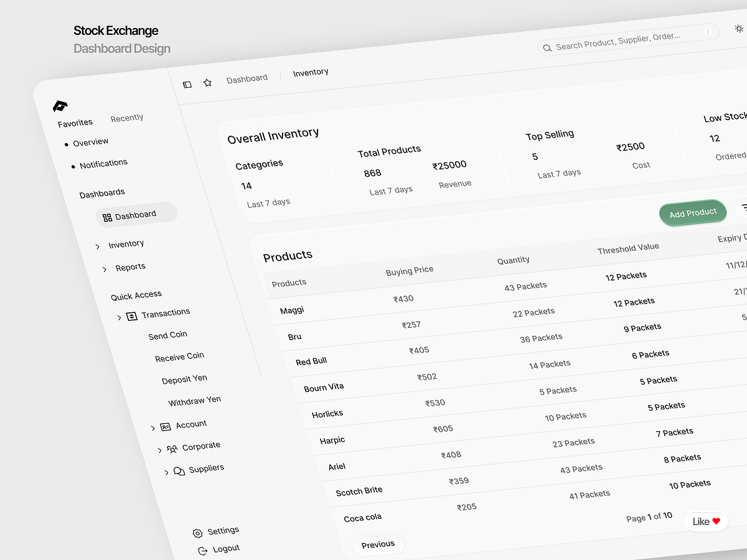Click the Dashboard grid icon in Dashboards
Screen dimensions: 747x560
click(x=106, y=216)
